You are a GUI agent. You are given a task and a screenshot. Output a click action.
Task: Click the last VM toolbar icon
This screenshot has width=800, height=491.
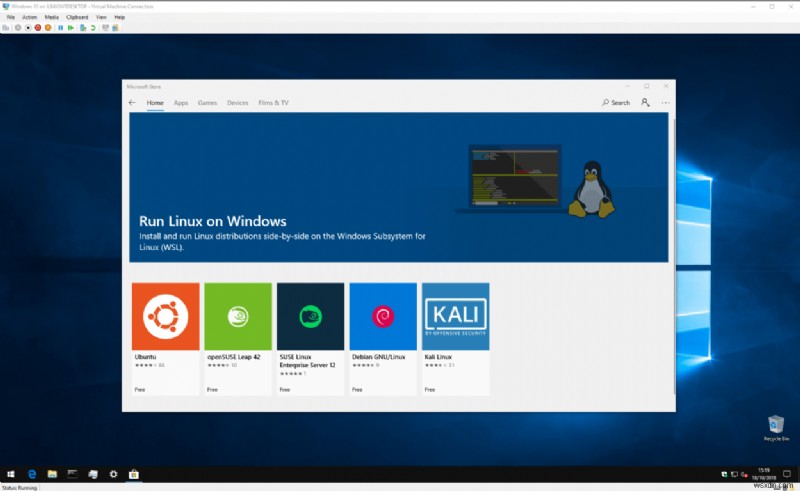(x=115, y=28)
